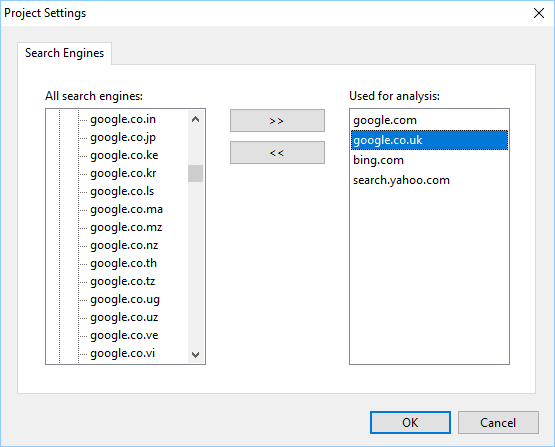Select google.co.kr tree entry
555x447 pixels.
pos(123,173)
